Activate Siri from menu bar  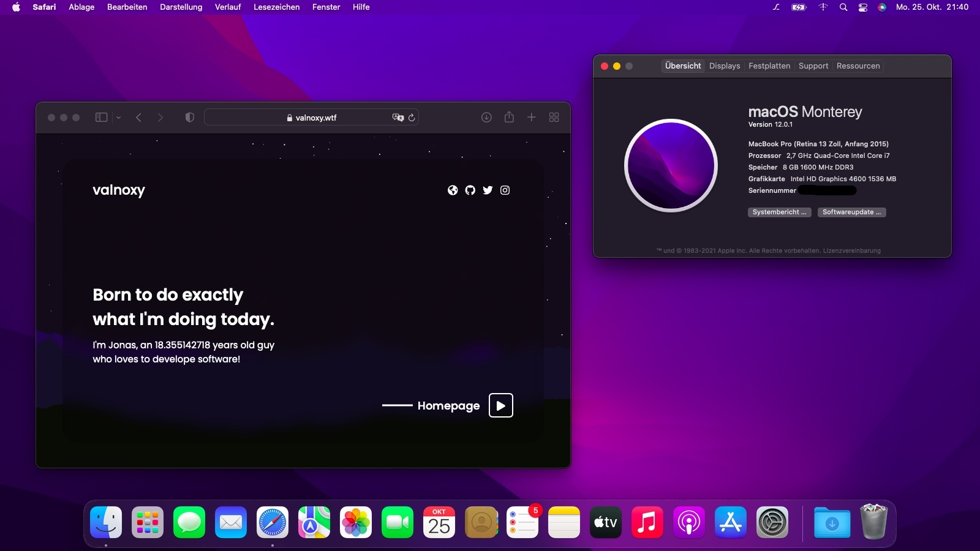[x=882, y=7]
